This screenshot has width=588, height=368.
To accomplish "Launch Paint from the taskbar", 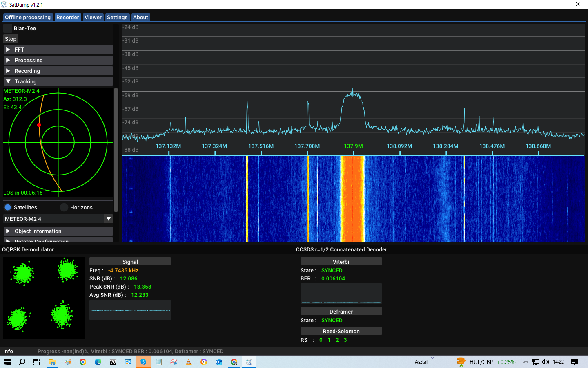I will [x=68, y=362].
